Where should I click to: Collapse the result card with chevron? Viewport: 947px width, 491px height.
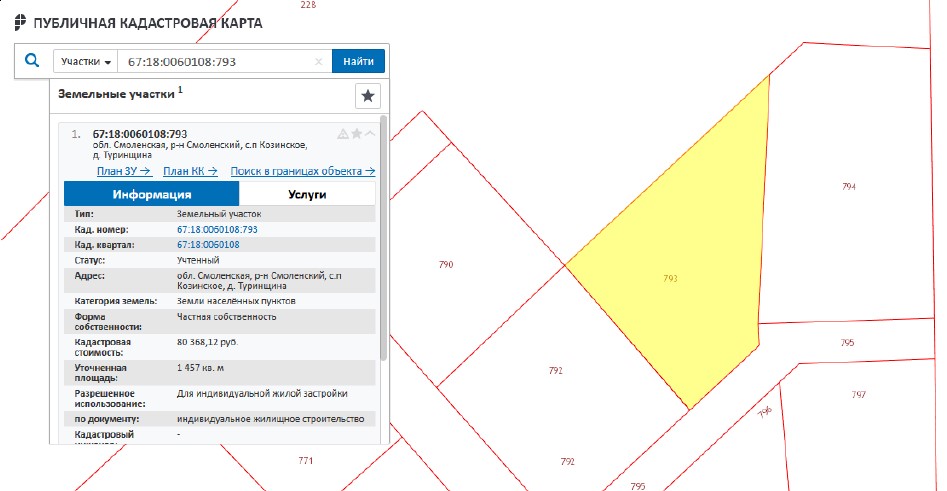[370, 134]
